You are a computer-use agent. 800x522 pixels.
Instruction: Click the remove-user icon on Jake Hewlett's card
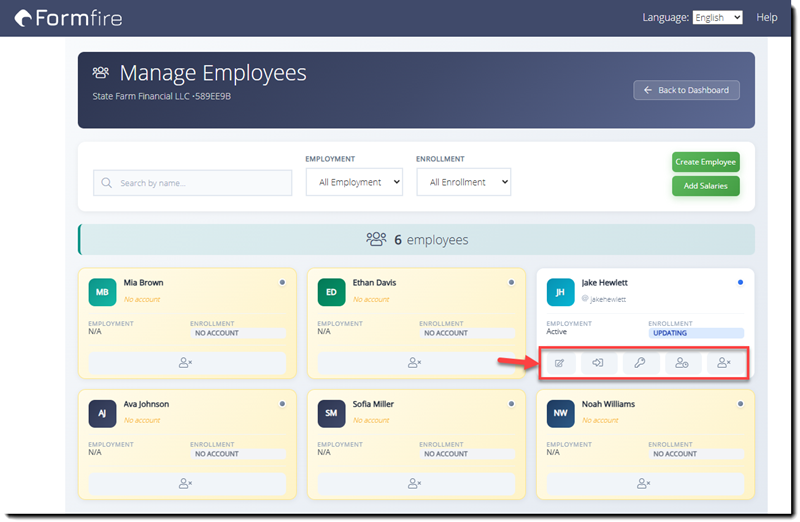click(x=725, y=363)
